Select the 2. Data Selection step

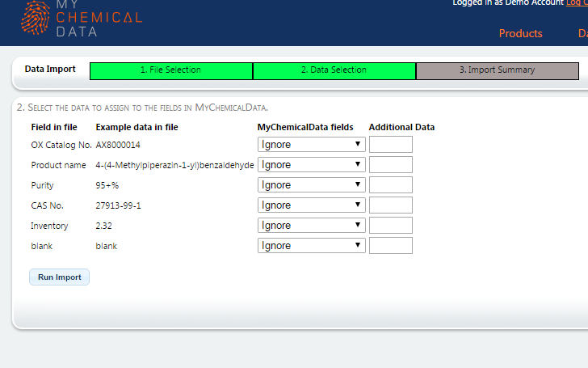tap(334, 71)
